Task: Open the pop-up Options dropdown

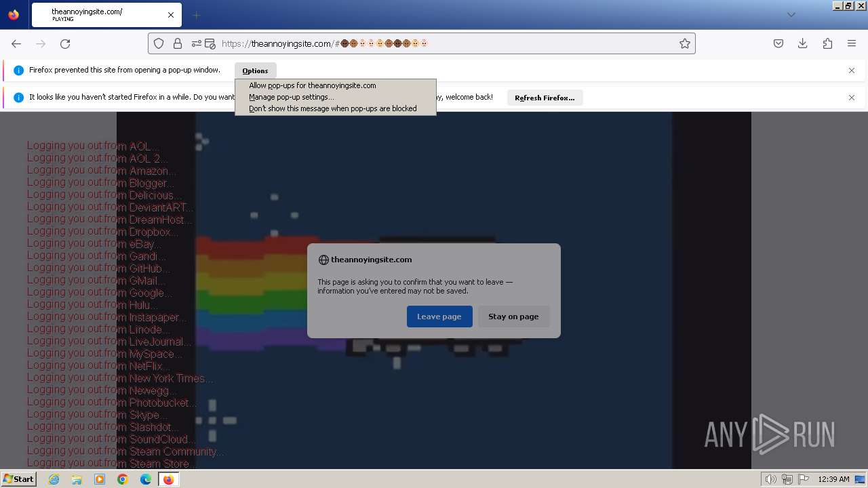Action: click(x=255, y=70)
